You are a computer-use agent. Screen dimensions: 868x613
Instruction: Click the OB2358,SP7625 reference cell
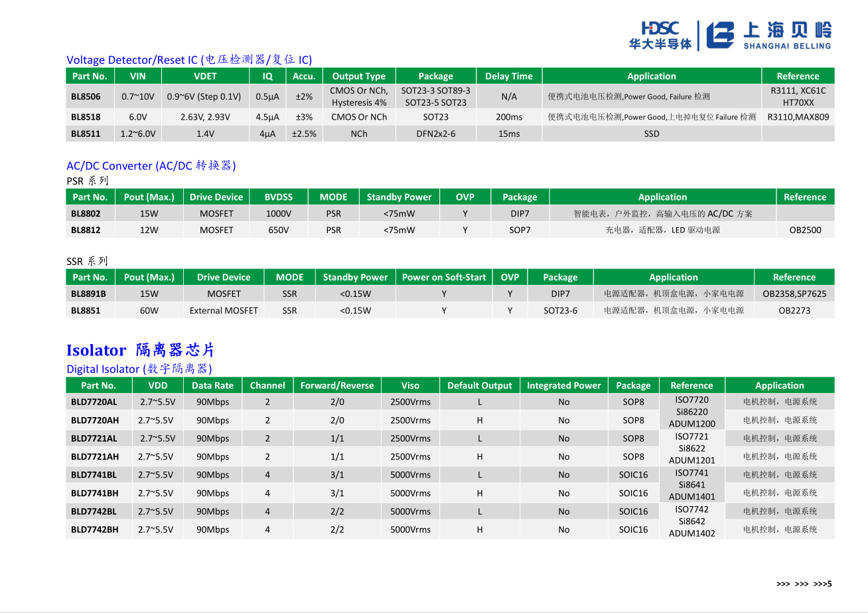coord(794,294)
